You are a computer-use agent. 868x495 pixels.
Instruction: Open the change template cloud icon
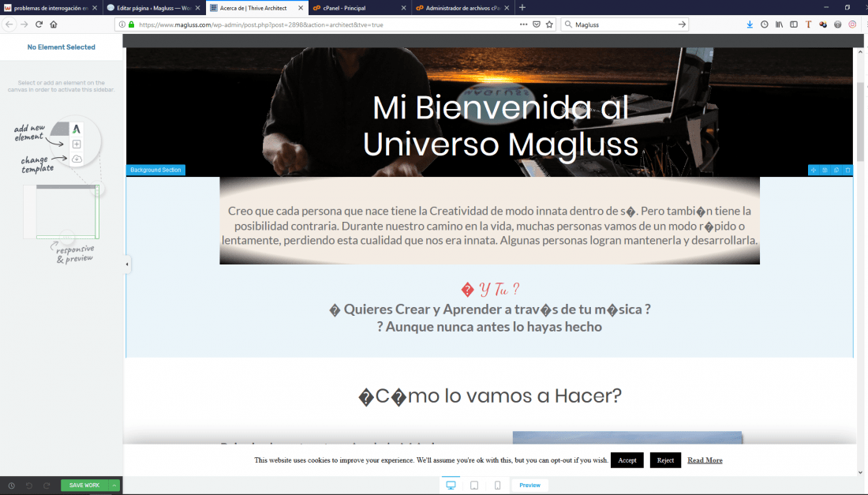(77, 159)
